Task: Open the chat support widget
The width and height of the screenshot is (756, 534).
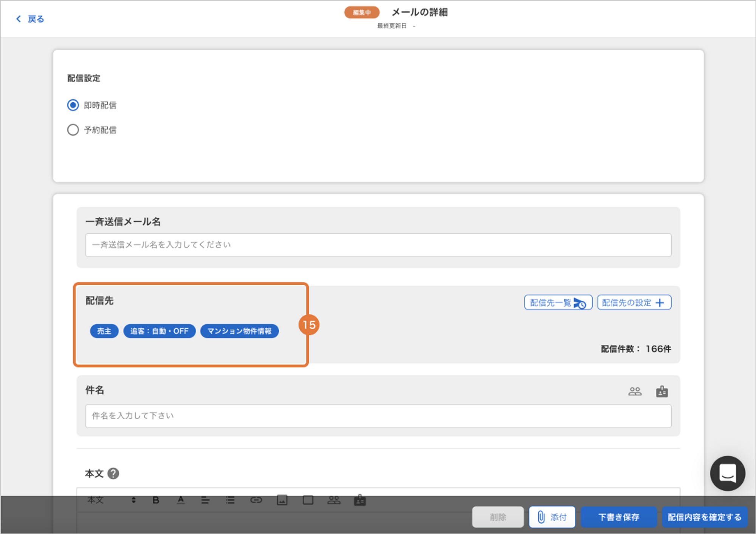Action: pyautogui.click(x=728, y=473)
